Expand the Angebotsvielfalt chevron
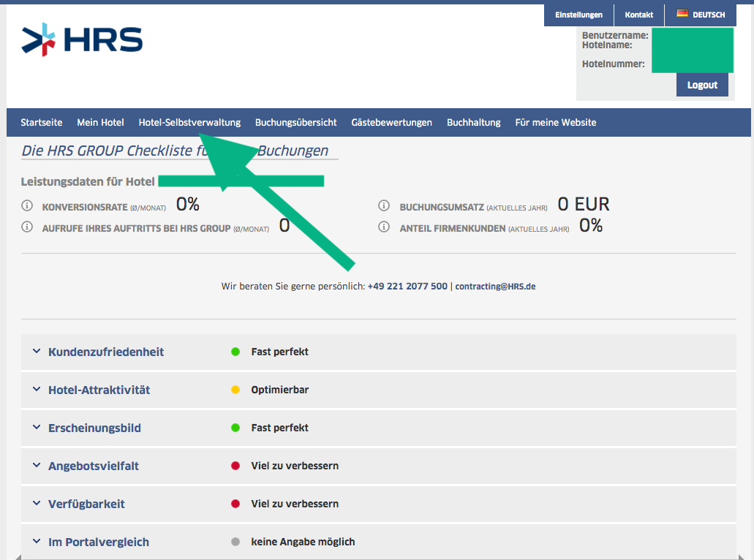This screenshot has width=754, height=560. tap(37, 465)
